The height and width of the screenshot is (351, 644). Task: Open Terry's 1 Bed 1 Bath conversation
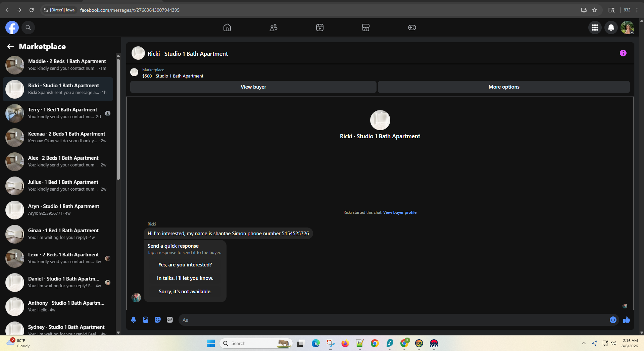click(58, 113)
